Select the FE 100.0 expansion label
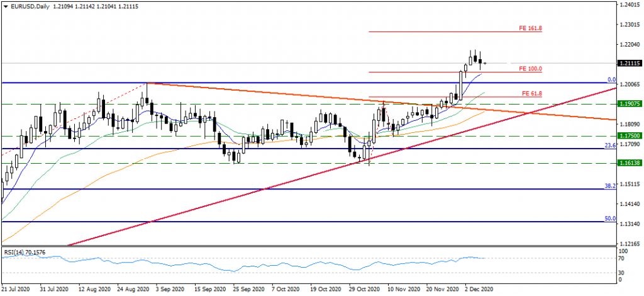The image size is (644, 296). pos(531,68)
